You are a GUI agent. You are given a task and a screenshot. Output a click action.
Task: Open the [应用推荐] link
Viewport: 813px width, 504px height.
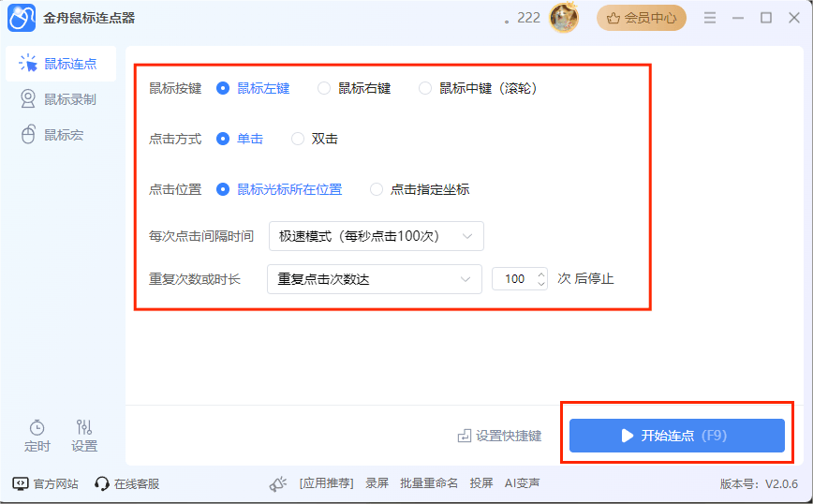pyautogui.click(x=326, y=483)
